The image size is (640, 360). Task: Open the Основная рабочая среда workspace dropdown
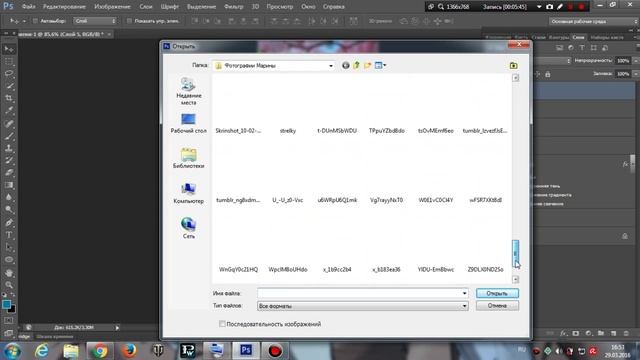click(x=594, y=21)
